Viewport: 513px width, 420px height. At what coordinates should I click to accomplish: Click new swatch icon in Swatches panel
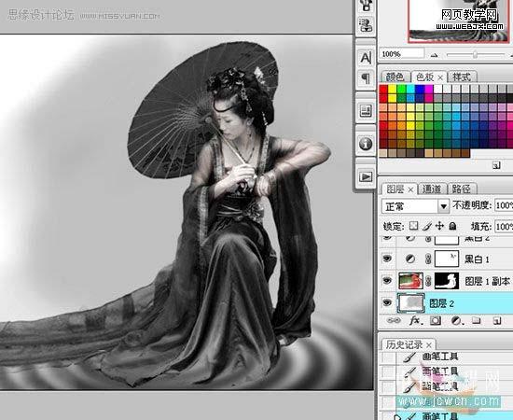[496, 165]
